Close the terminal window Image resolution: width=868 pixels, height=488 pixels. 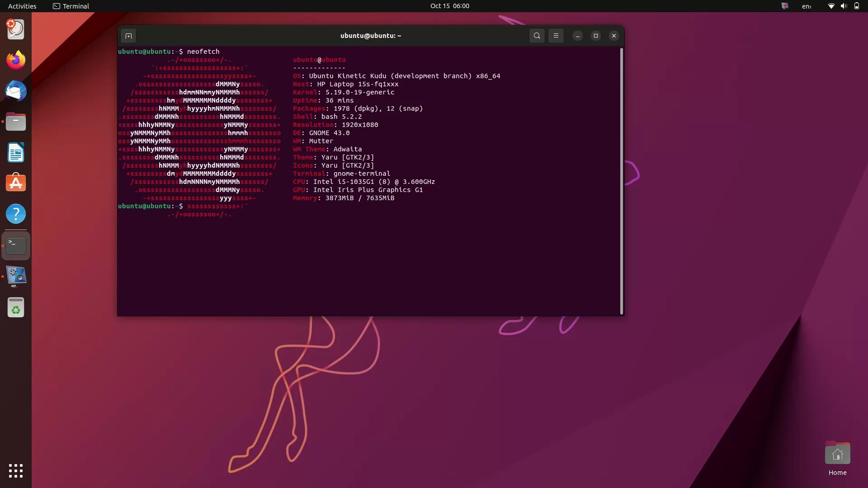pyautogui.click(x=614, y=36)
